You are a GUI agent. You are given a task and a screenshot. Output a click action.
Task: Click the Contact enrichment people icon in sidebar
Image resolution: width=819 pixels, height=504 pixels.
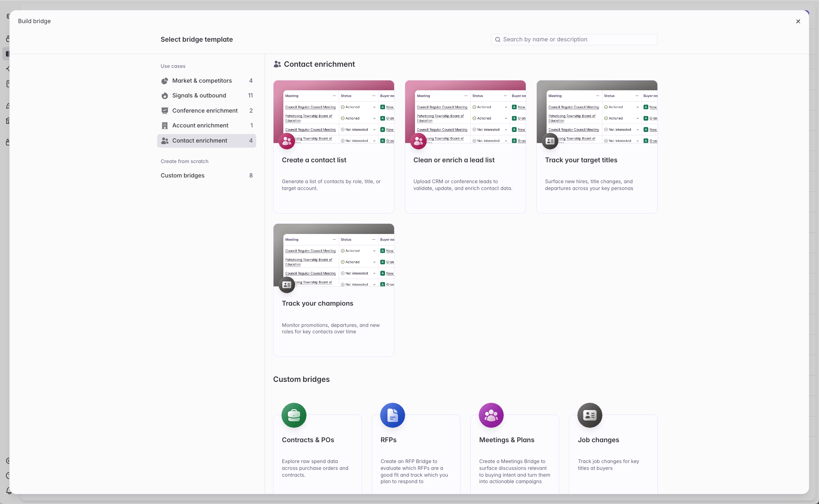click(x=165, y=141)
